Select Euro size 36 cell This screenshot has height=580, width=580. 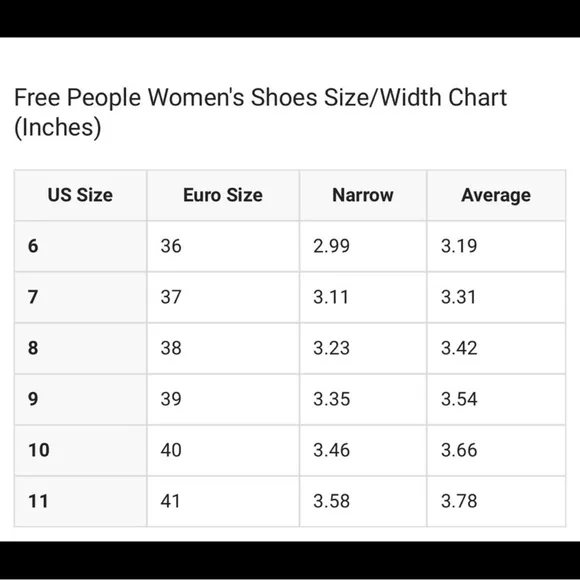(223, 246)
